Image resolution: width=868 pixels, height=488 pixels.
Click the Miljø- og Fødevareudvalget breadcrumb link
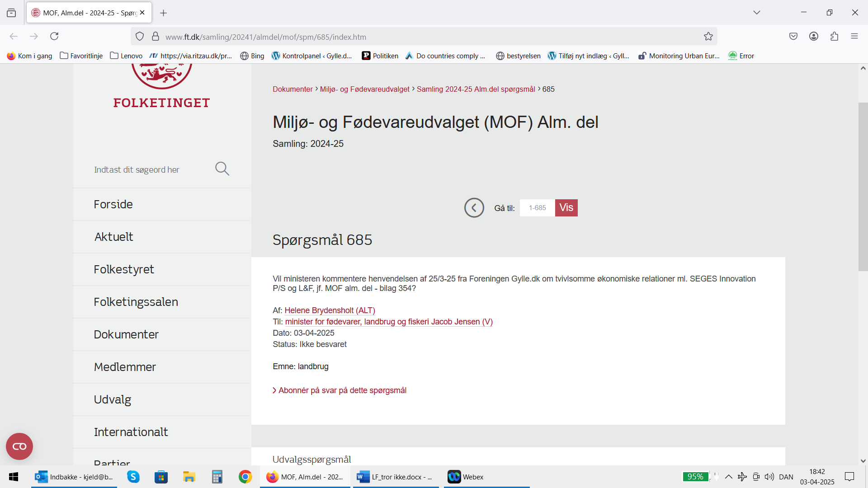(364, 89)
